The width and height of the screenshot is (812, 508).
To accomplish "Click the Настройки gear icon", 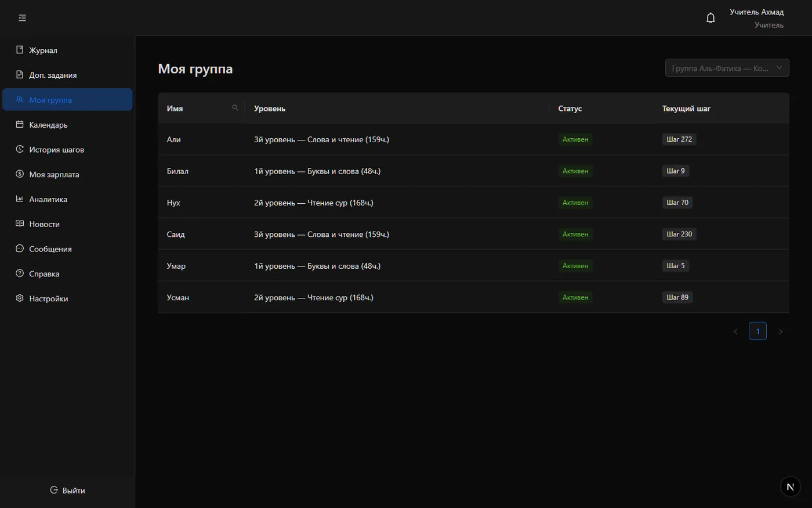I will (20, 298).
